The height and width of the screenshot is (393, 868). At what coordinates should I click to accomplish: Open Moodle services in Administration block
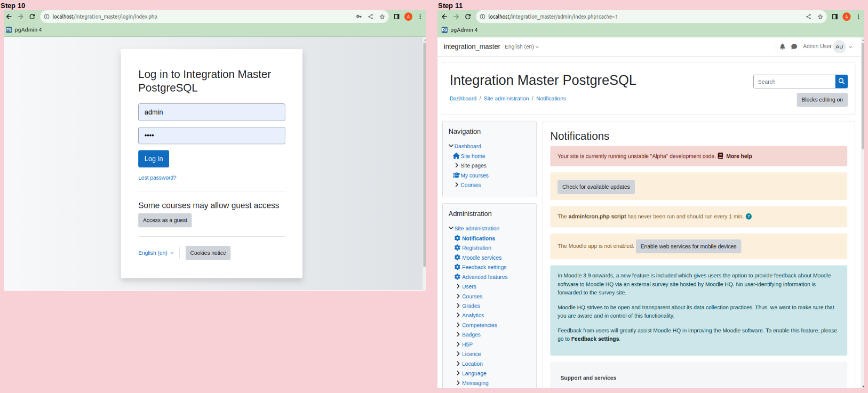click(x=482, y=258)
